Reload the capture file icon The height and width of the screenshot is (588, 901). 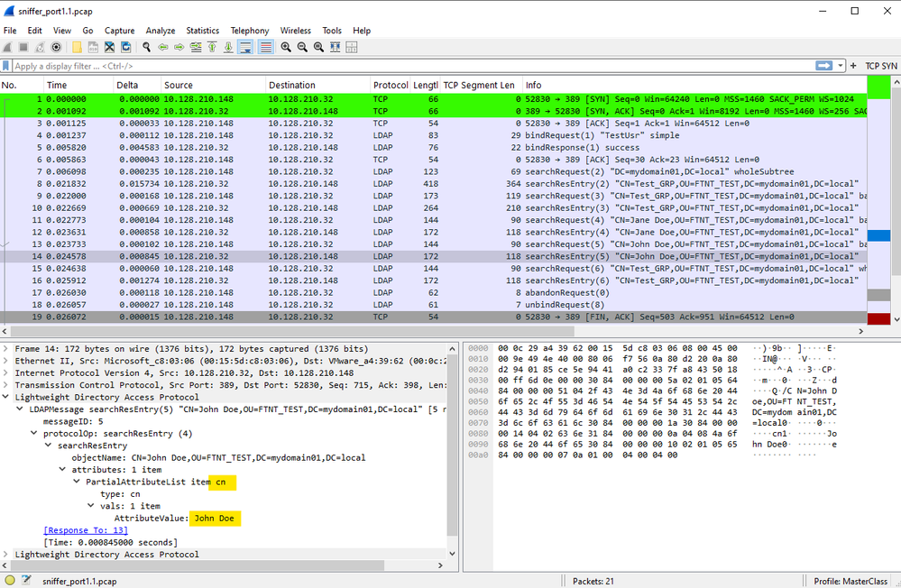[x=125, y=47]
